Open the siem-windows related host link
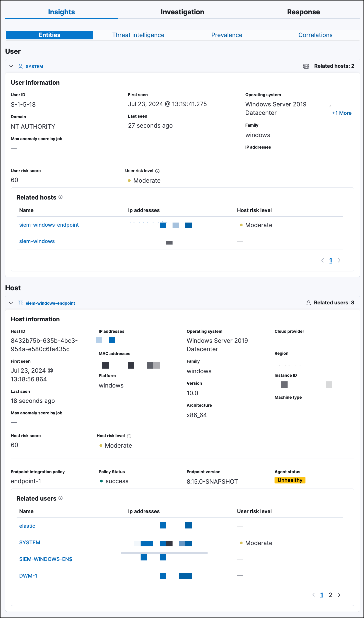The height and width of the screenshot is (618, 364). click(37, 241)
